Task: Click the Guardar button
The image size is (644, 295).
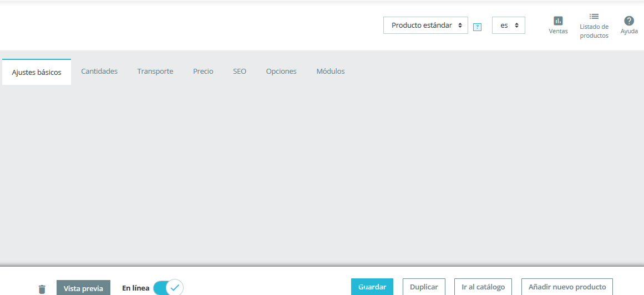Action: [x=372, y=287]
